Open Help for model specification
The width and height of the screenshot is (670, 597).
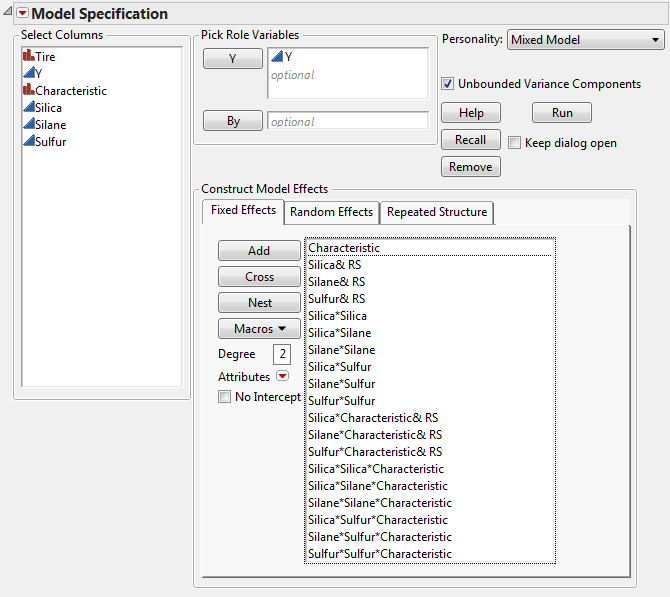[471, 113]
